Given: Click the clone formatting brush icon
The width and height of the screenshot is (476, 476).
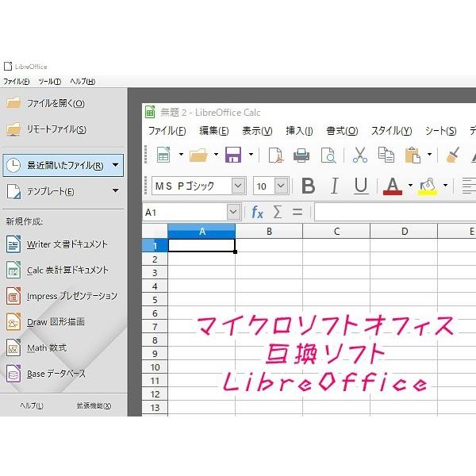Looking at the screenshot, I should click(x=453, y=155).
